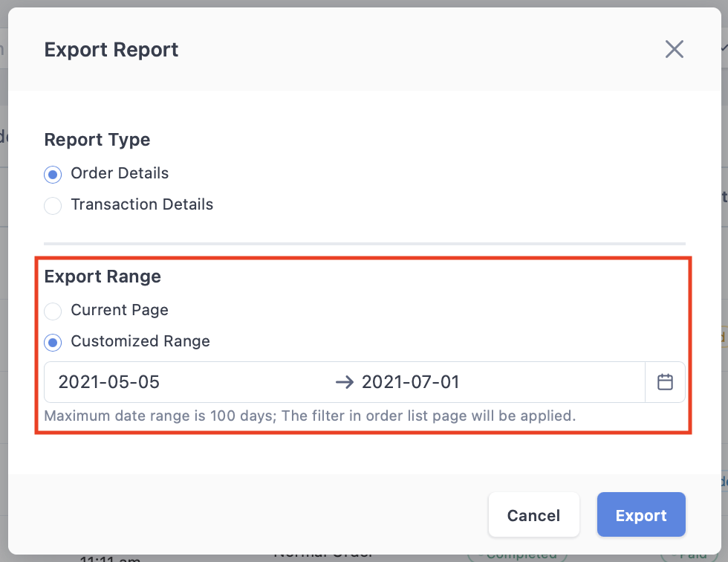
Task: Cancel the export dialog
Action: 533,514
